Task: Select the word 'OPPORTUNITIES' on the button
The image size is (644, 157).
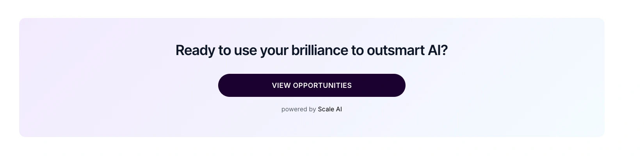Action: [x=322, y=86]
